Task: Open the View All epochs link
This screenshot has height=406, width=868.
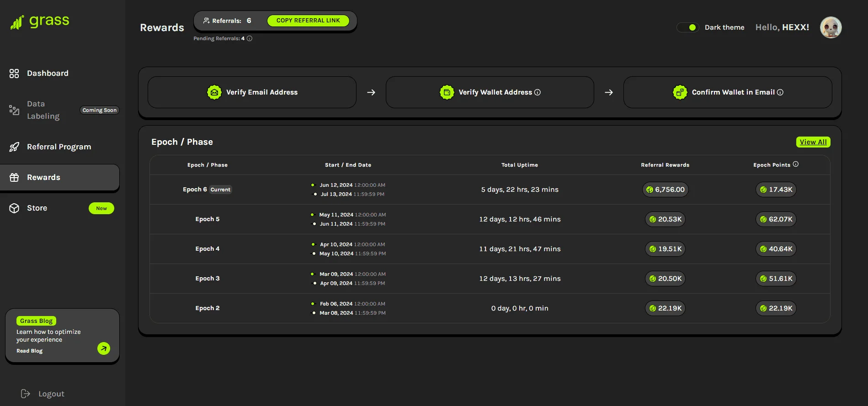Action: pos(813,142)
